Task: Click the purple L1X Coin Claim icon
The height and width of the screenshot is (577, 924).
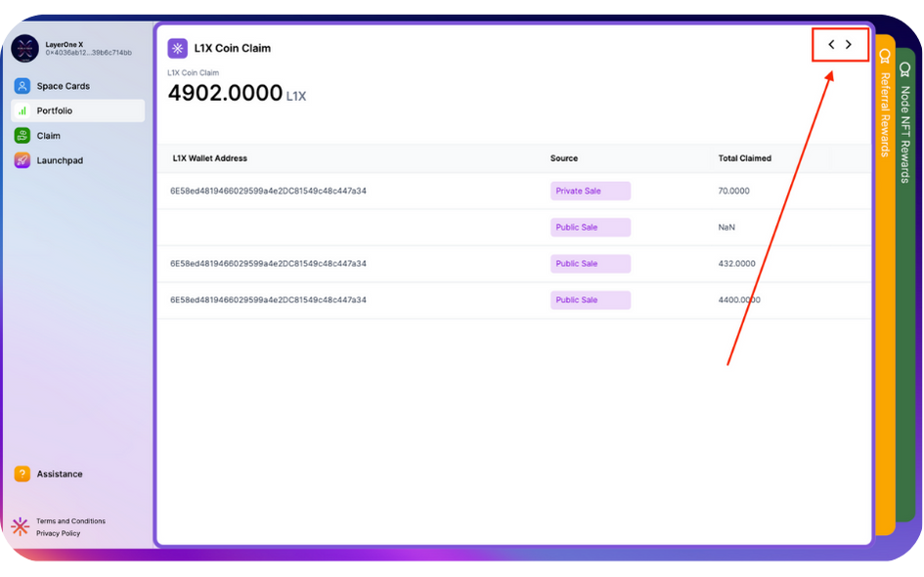Action: click(x=177, y=48)
